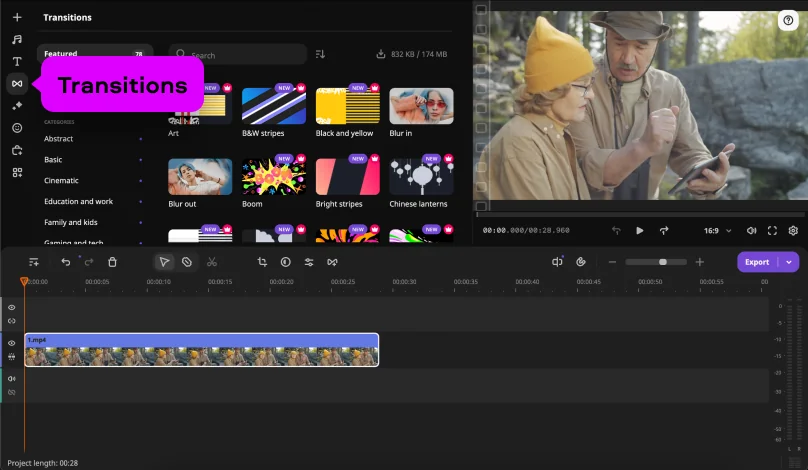Toggle the eye on the upper overlay track

tap(12, 308)
